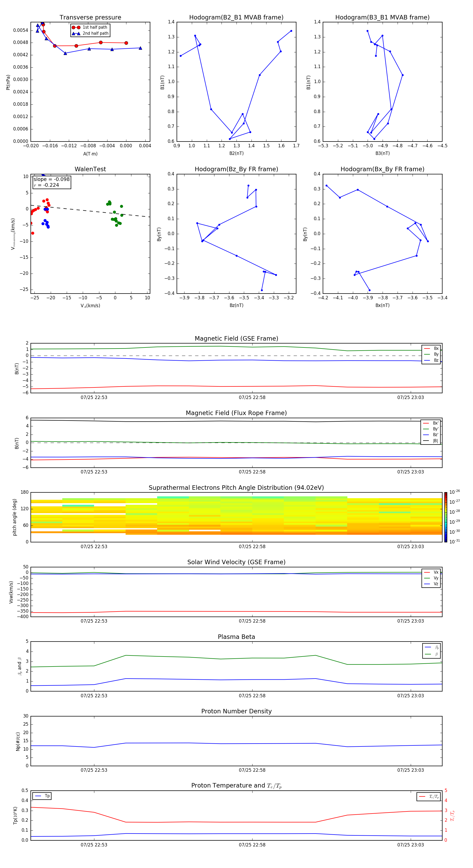Viewport: 473px width, 868px height.
Task: Click the "Hodogram(Bx_By FR frame)" title
Action: click(382, 169)
